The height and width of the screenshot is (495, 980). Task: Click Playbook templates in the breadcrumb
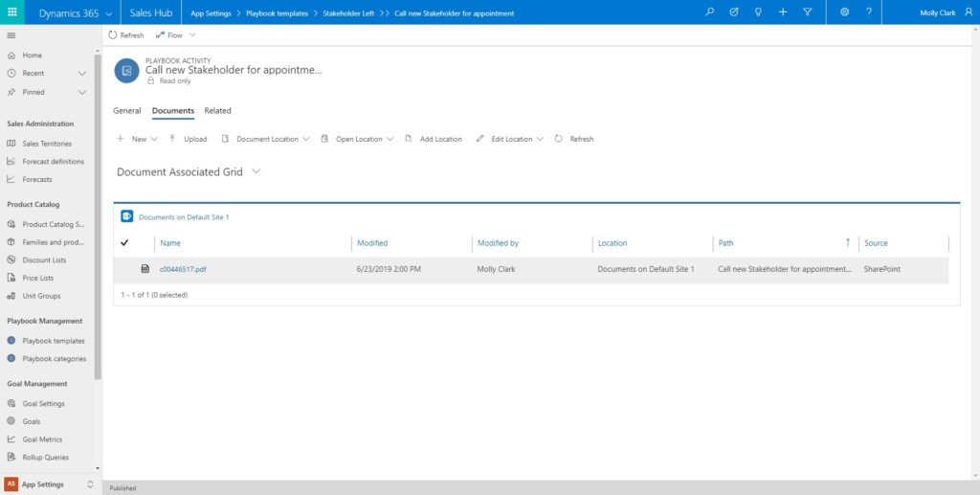pos(277,13)
